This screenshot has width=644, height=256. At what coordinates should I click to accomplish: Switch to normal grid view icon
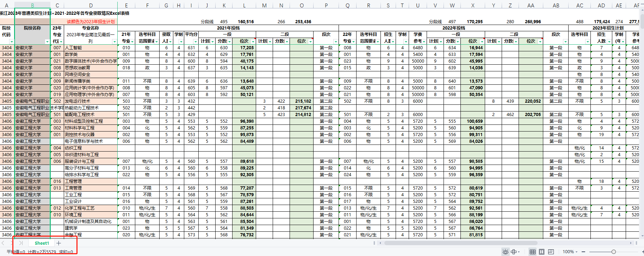533,252
